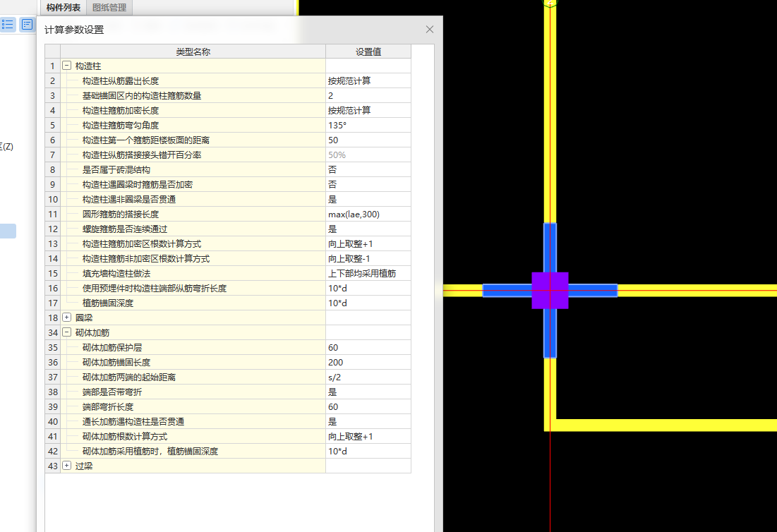Screen dimensions: 777x532
Task: Change 构造柱遇非圈梁是否贯通 value
Action: (368, 199)
